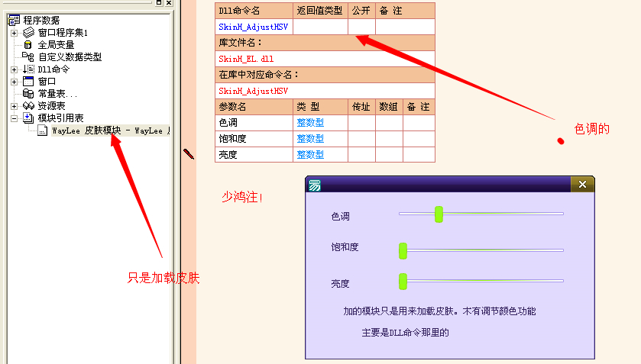The height and width of the screenshot is (364, 641).
Task: Expand the 窗口程序集1 node
Action: click(15, 33)
